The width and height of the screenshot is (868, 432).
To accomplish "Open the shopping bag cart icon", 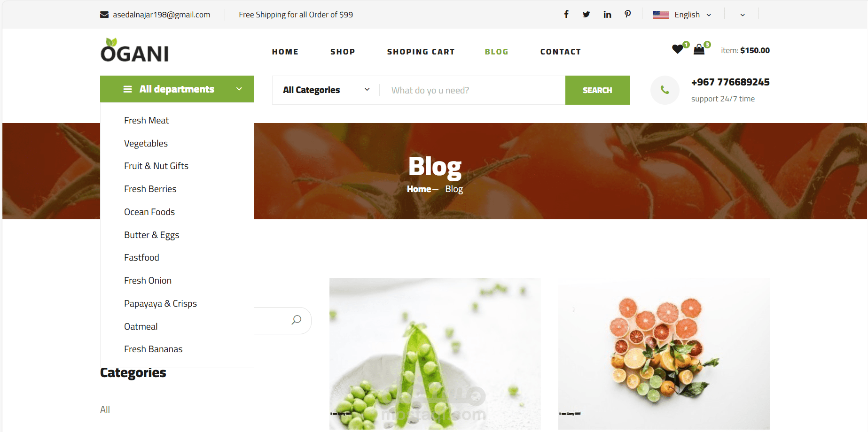I will coord(699,49).
